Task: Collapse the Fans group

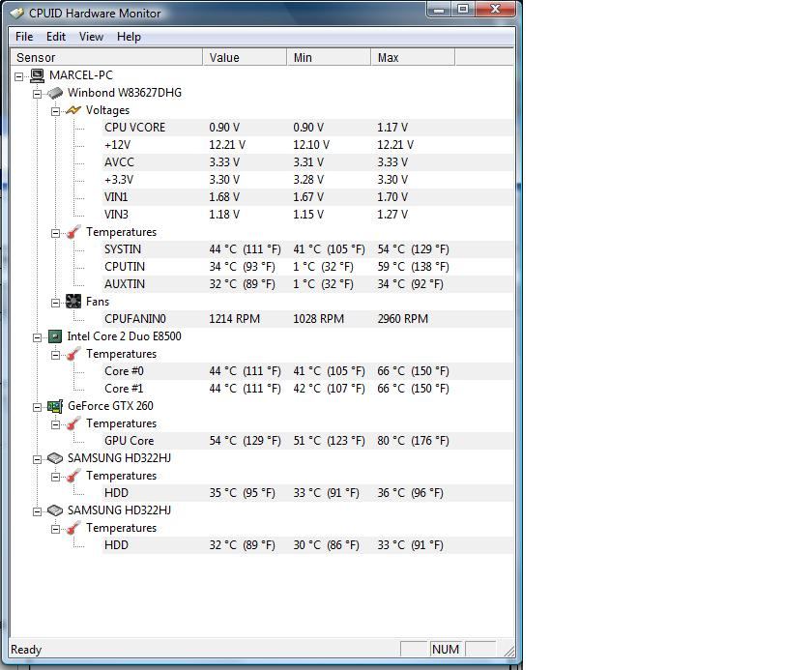Action: click(x=55, y=303)
